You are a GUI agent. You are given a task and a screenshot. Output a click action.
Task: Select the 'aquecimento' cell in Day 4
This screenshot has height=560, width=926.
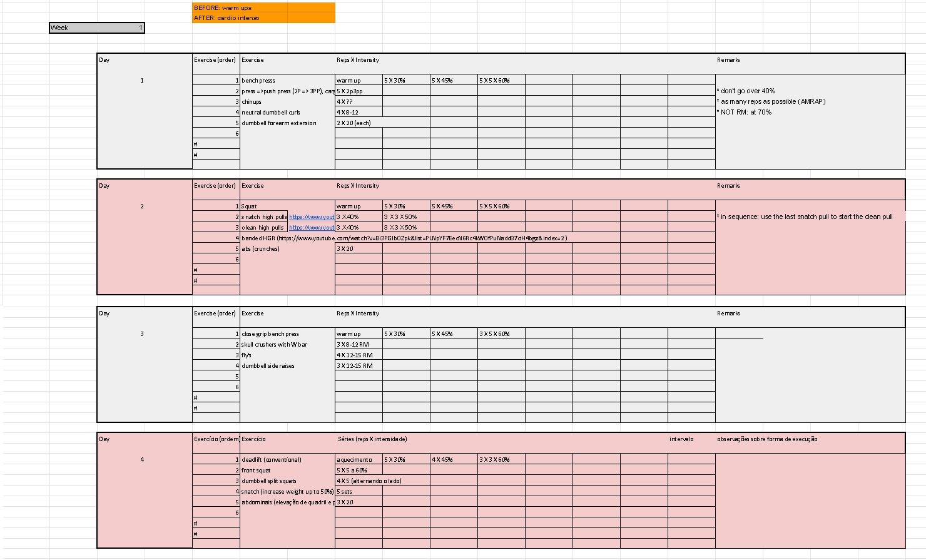(359, 459)
